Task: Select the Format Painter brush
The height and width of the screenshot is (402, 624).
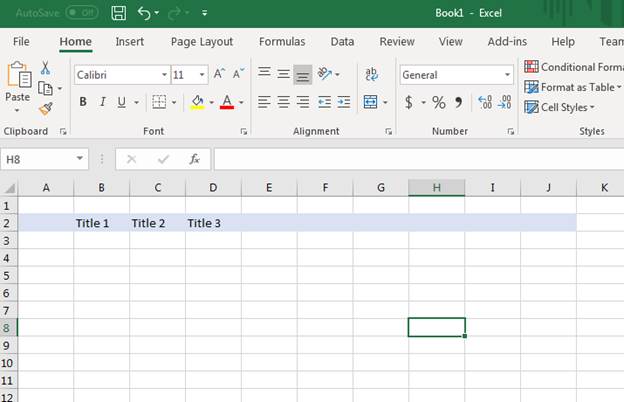Action: coord(46,108)
